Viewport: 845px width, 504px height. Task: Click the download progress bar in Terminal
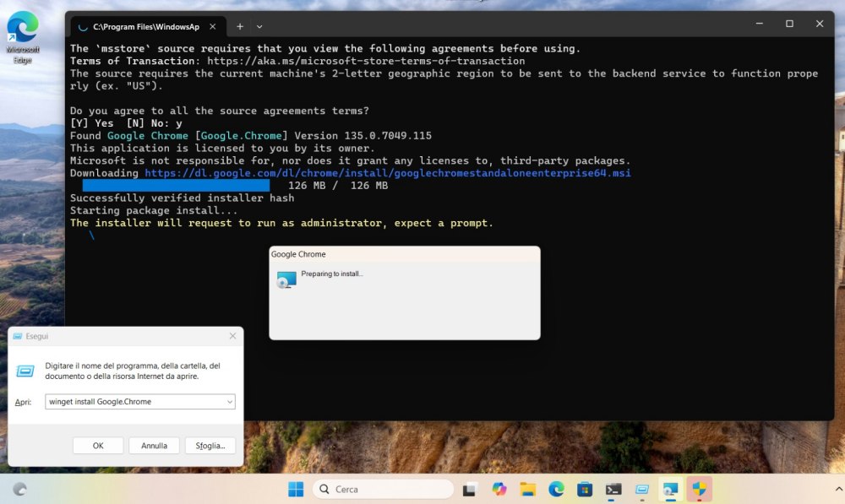coord(176,185)
